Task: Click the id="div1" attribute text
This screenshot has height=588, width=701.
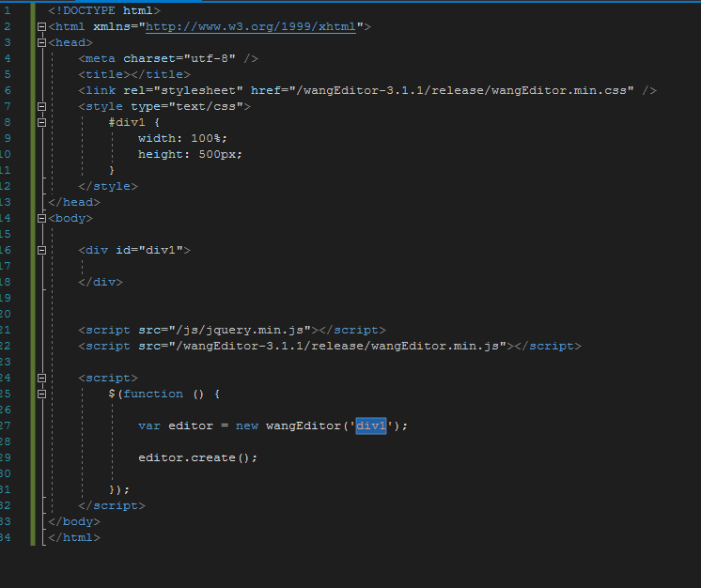Action: click(x=149, y=250)
